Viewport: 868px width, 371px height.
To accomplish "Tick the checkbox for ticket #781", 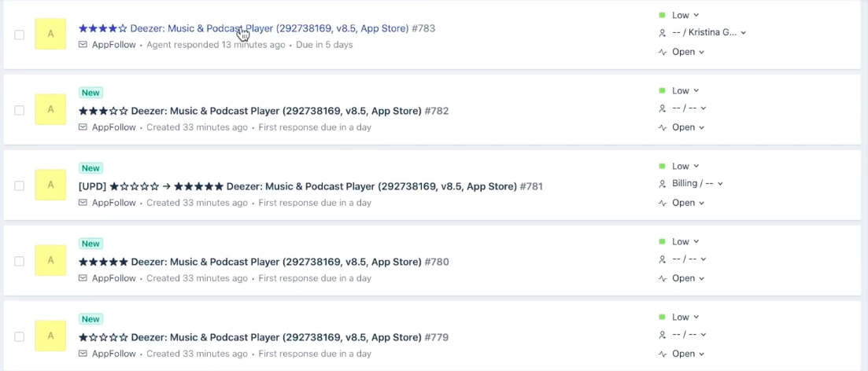I will click(20, 185).
